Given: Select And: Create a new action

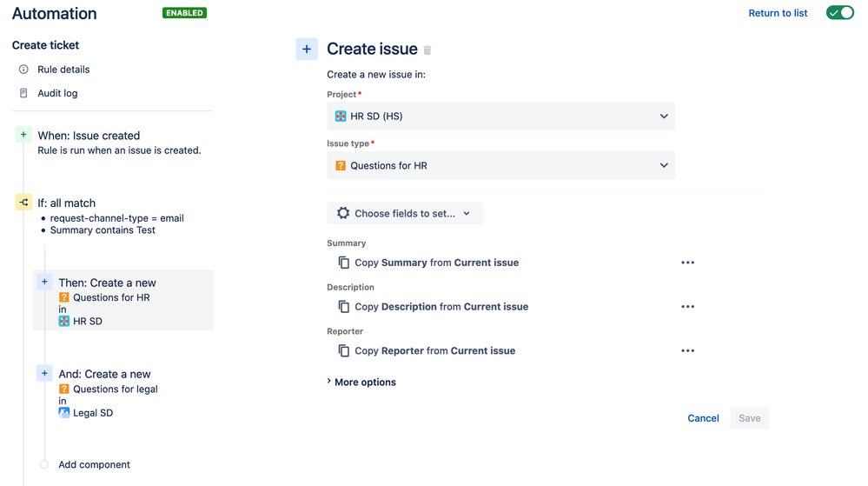Looking at the screenshot, I should pos(104,374).
